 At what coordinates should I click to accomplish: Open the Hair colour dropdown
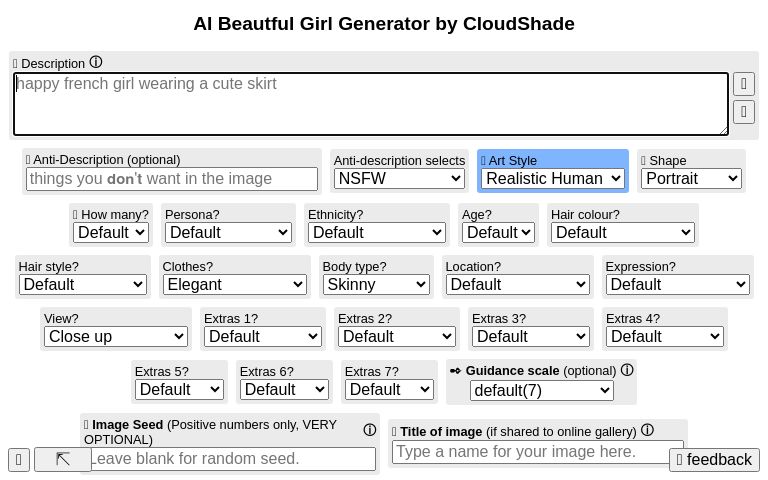tap(622, 232)
